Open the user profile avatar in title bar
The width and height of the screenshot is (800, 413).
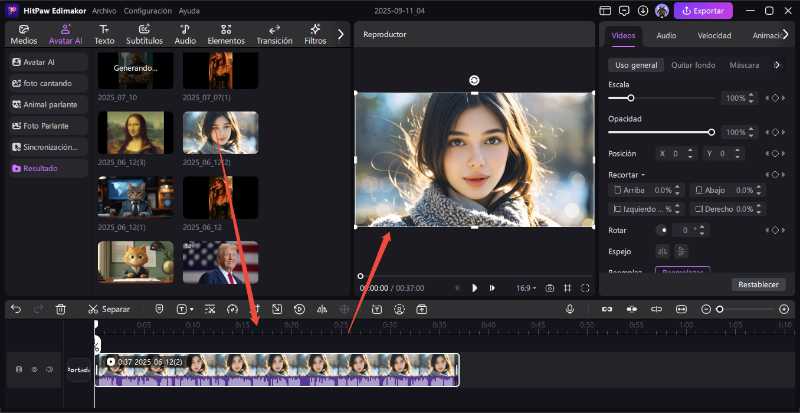point(662,11)
